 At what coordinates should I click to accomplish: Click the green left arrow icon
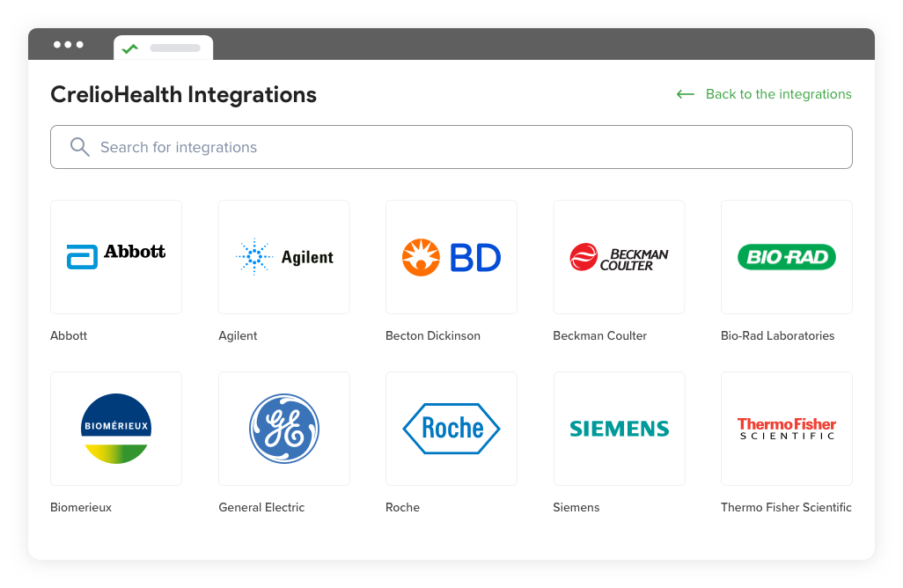(685, 93)
